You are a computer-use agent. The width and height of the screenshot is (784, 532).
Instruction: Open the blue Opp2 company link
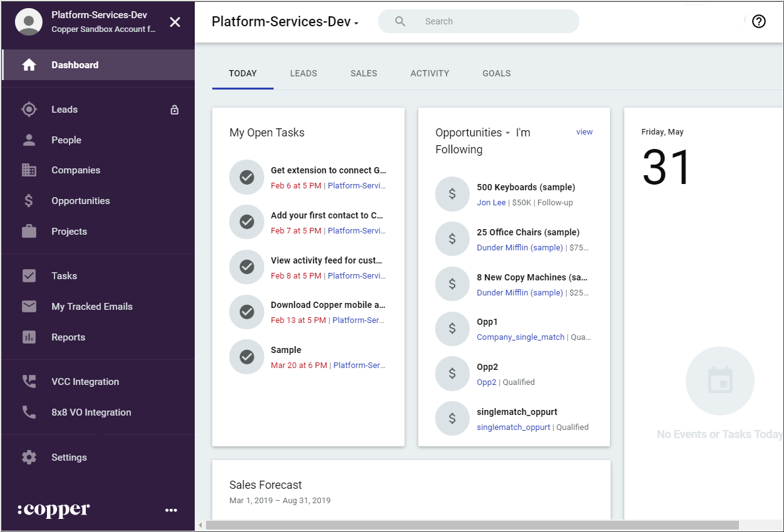487,382
